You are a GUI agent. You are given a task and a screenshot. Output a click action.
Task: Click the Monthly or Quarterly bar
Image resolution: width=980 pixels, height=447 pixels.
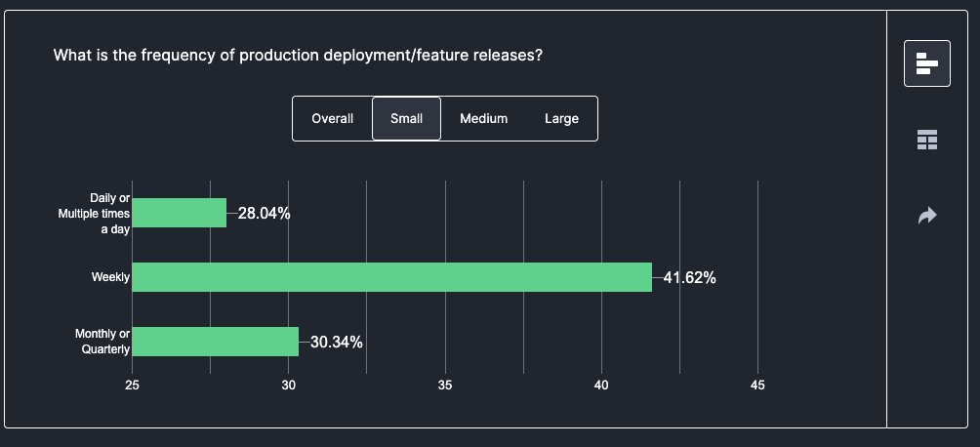coord(215,342)
